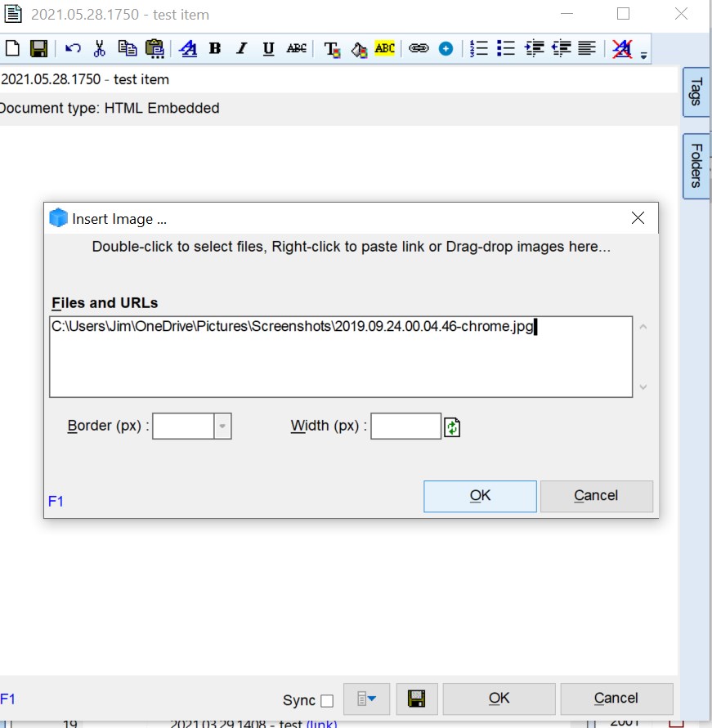The width and height of the screenshot is (712, 728).
Task: Click the F1 help link in Insert Image dialog
Action: [56, 502]
